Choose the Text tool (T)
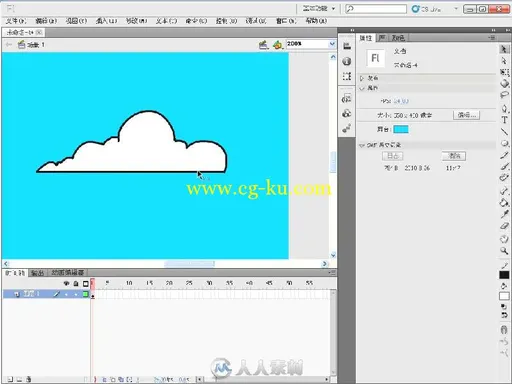Screen dimensions: 512x384 tap(504, 120)
